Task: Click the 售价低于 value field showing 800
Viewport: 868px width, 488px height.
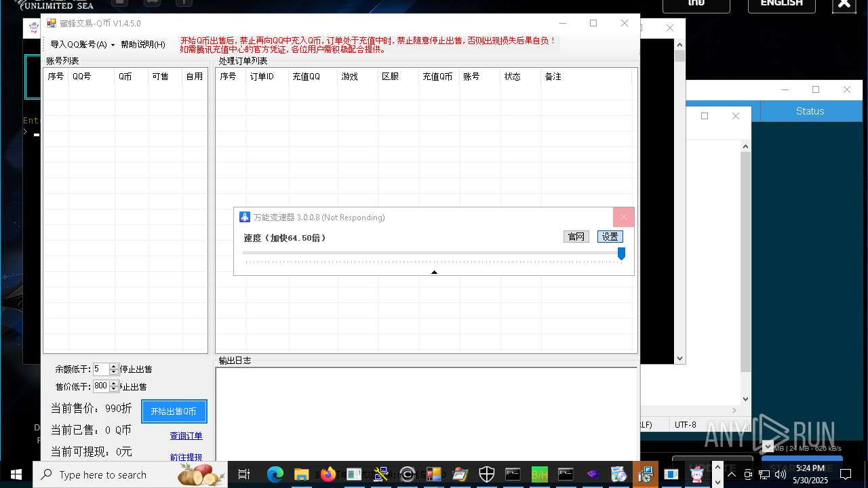Action: pos(100,386)
